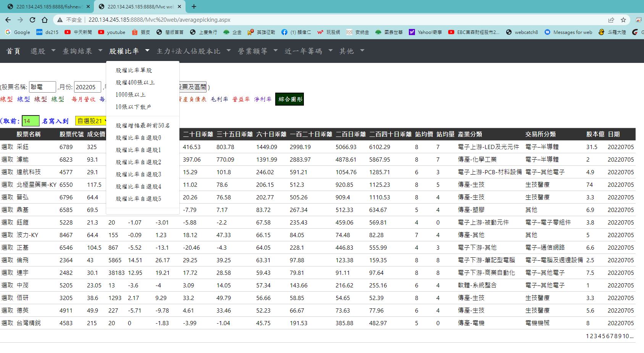Go to 首頁 in navigation bar

coord(13,51)
